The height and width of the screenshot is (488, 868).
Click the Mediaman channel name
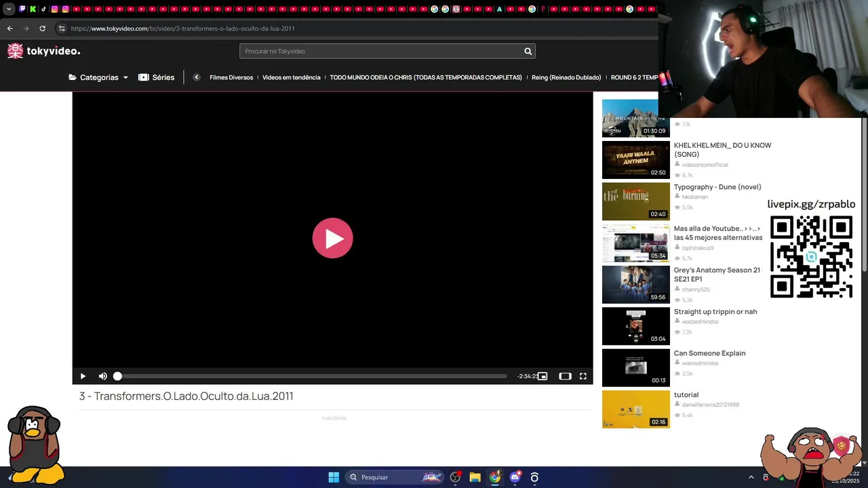(x=694, y=197)
